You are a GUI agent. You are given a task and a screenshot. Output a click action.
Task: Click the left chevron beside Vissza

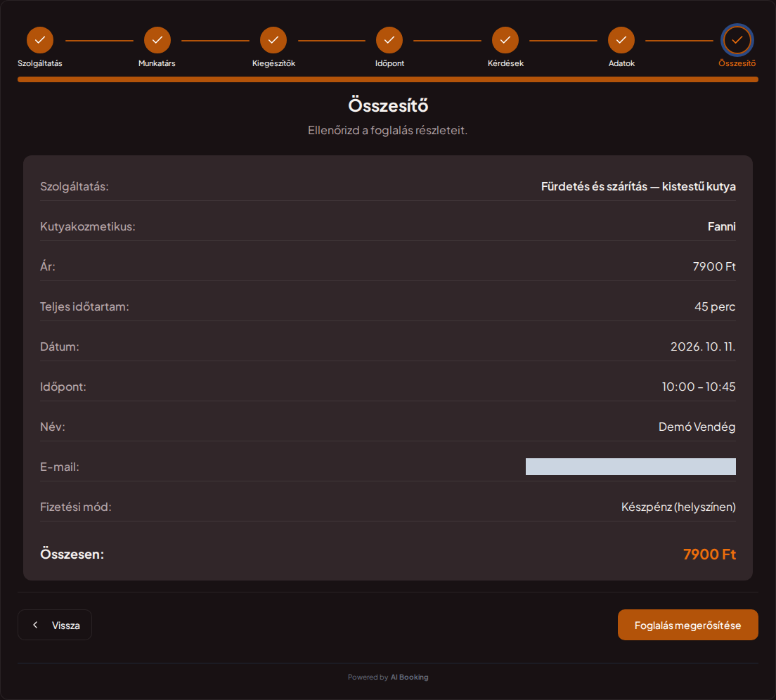tap(35, 625)
